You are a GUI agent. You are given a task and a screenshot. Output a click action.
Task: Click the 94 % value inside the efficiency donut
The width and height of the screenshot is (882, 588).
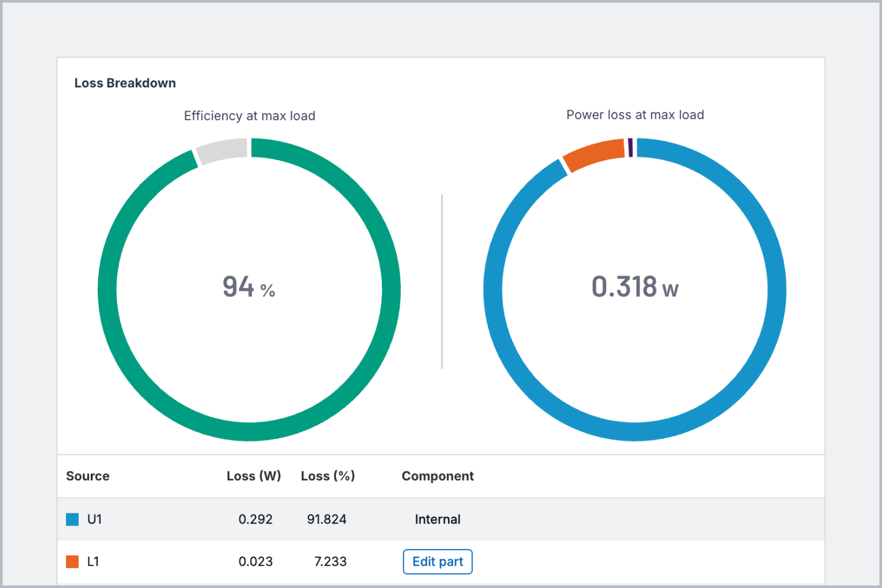(249, 287)
